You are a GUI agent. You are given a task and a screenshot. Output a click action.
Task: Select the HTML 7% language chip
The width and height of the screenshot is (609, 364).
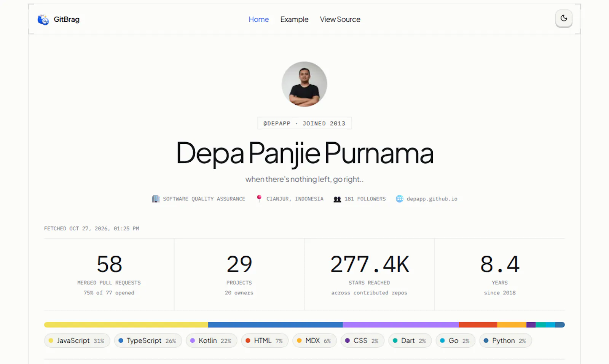(x=265, y=340)
